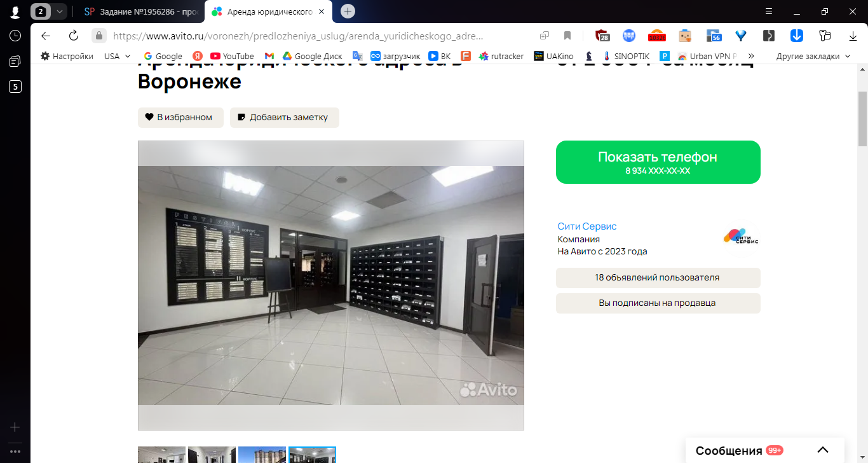Screen dimensions: 868x463
Task: Open Google Диск bookmark
Action: [312, 56]
